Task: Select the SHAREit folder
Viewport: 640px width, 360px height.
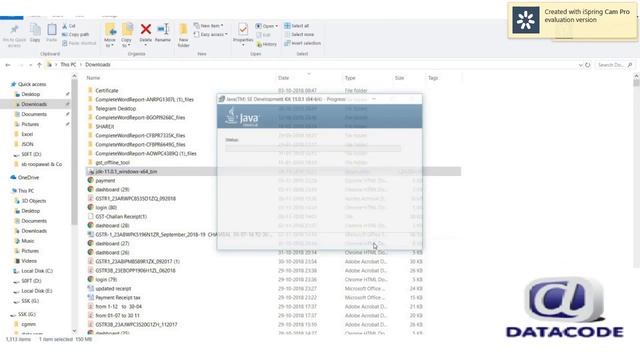Action: [x=104, y=127]
